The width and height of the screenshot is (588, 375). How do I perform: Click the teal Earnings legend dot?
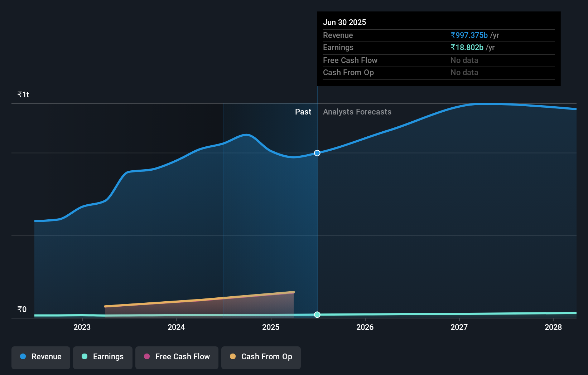(85, 356)
